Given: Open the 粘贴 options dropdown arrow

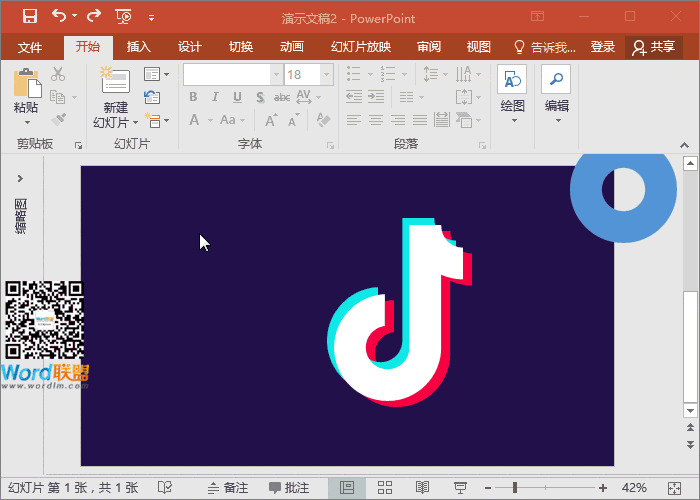Looking at the screenshot, I should [27, 122].
